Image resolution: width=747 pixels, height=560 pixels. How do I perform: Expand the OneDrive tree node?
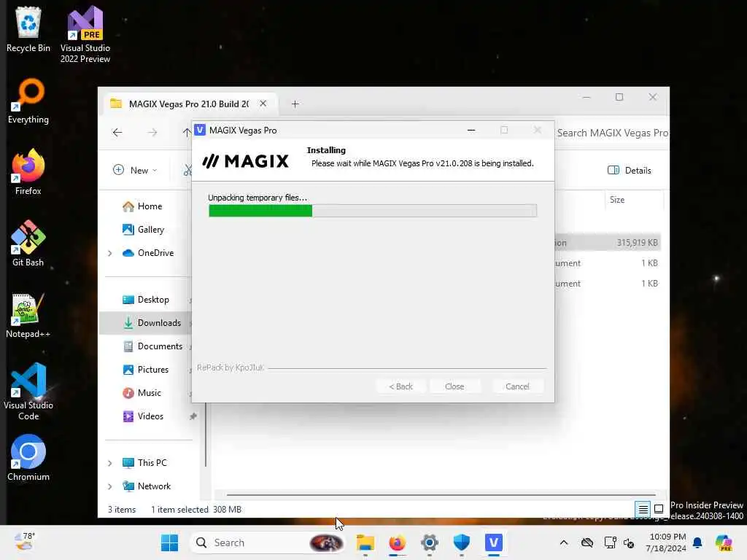110,253
